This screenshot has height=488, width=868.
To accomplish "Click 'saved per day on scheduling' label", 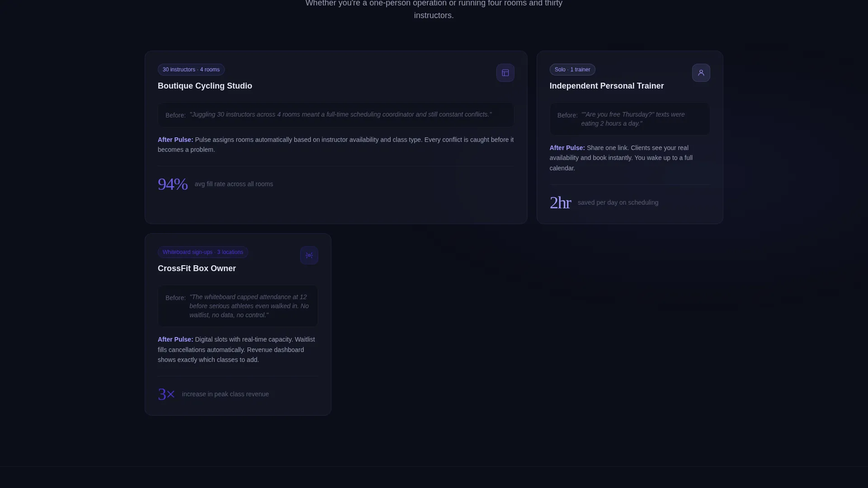I will click(x=618, y=202).
